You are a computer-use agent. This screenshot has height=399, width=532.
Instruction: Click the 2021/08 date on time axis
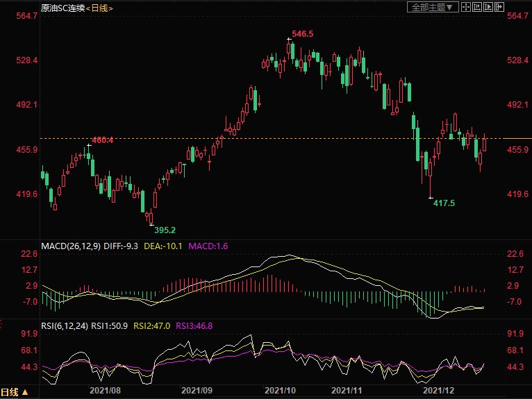click(x=106, y=391)
